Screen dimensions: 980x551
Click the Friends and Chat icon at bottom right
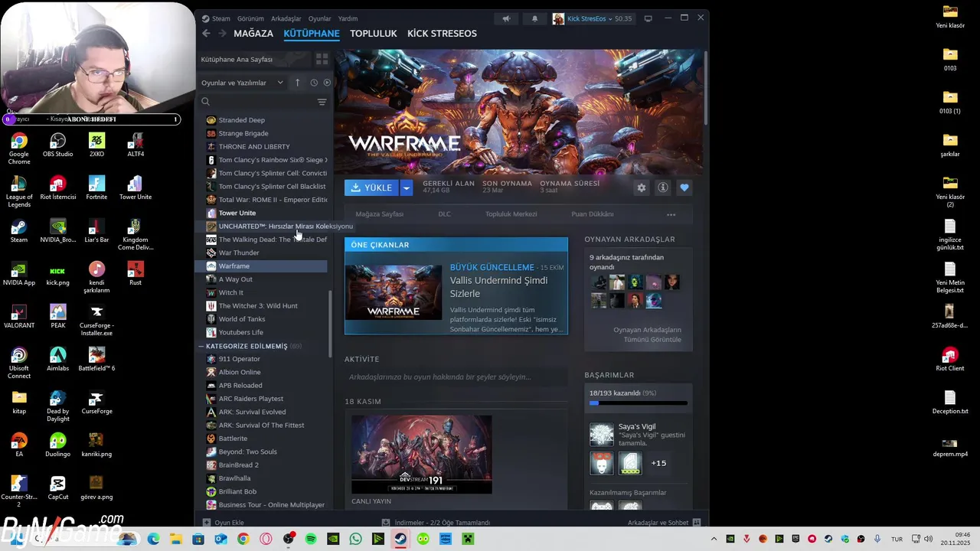pyautogui.click(x=697, y=523)
